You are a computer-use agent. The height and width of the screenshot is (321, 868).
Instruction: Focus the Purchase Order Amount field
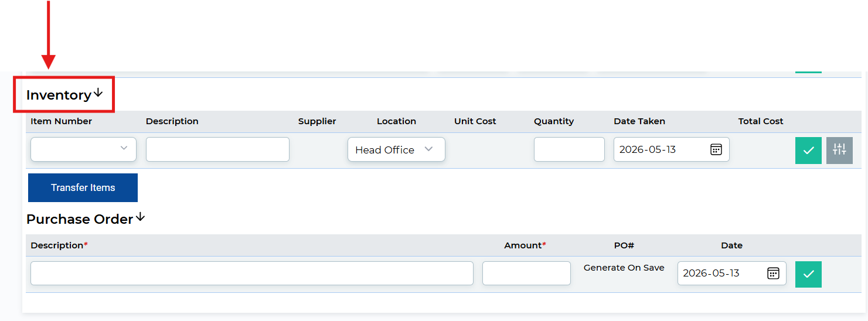coord(526,273)
